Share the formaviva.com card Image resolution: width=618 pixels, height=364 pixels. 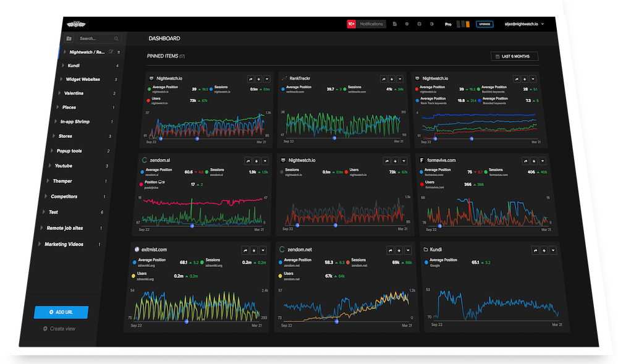click(525, 161)
